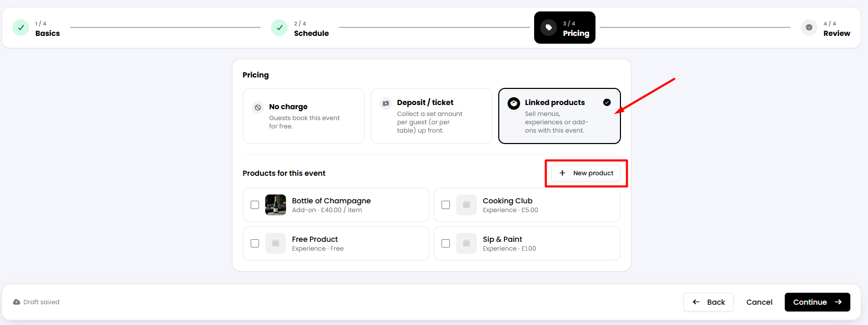Choose the Deposit / ticket pricing card
The height and width of the screenshot is (325, 868).
tap(432, 116)
